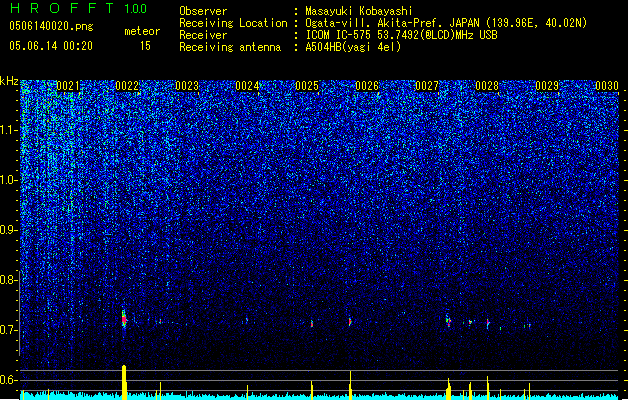Click observer name Masayuki Kobayashi
Viewport: 629px width, 400px height.
[x=359, y=11]
